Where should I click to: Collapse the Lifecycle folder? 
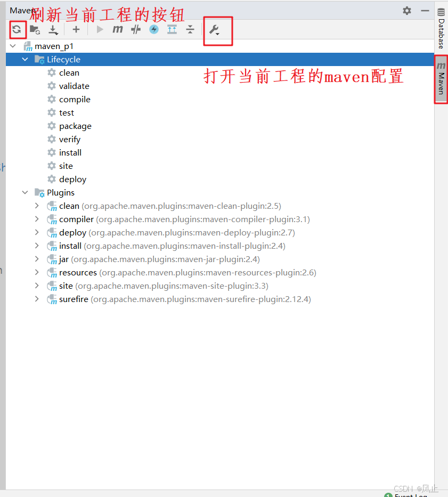(x=25, y=59)
